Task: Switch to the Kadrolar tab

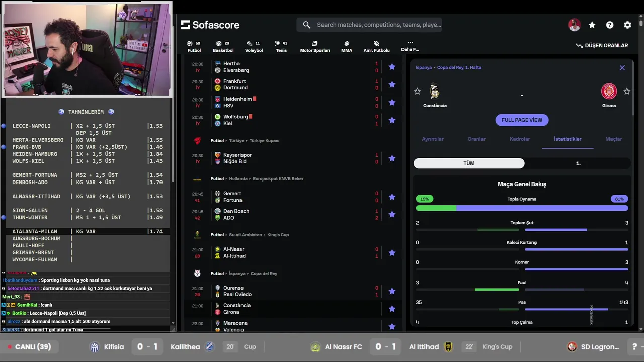Action: pos(520,139)
